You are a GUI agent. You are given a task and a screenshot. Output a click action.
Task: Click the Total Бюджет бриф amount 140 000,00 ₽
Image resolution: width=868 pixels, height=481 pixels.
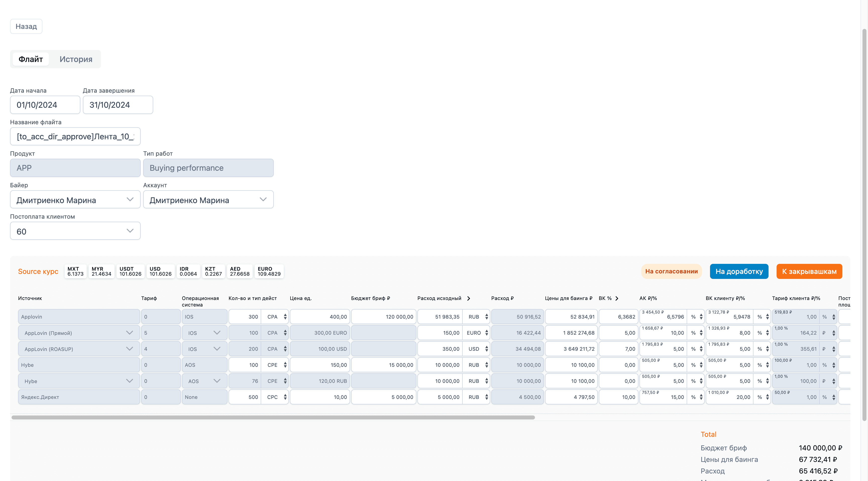[x=820, y=448]
